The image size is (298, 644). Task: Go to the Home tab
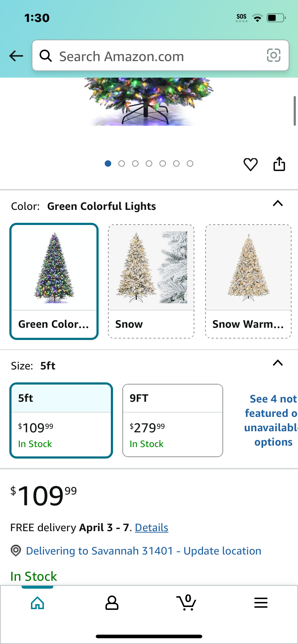click(37, 603)
